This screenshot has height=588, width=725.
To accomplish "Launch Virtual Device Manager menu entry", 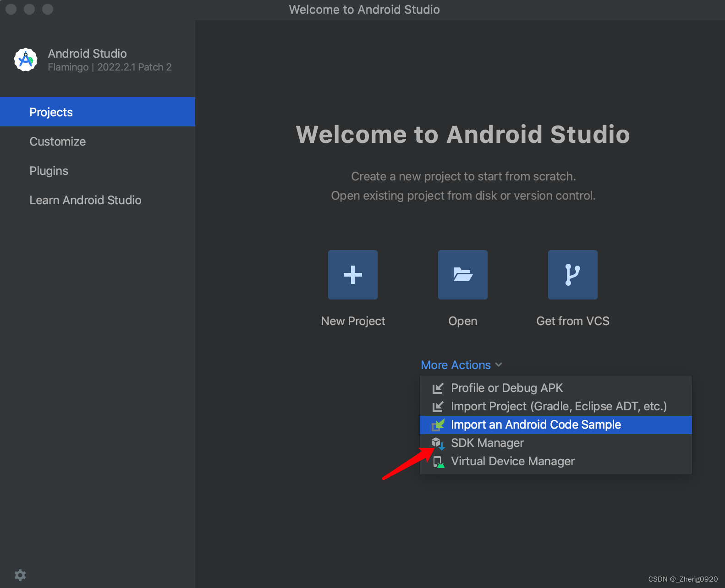I will [556, 462].
